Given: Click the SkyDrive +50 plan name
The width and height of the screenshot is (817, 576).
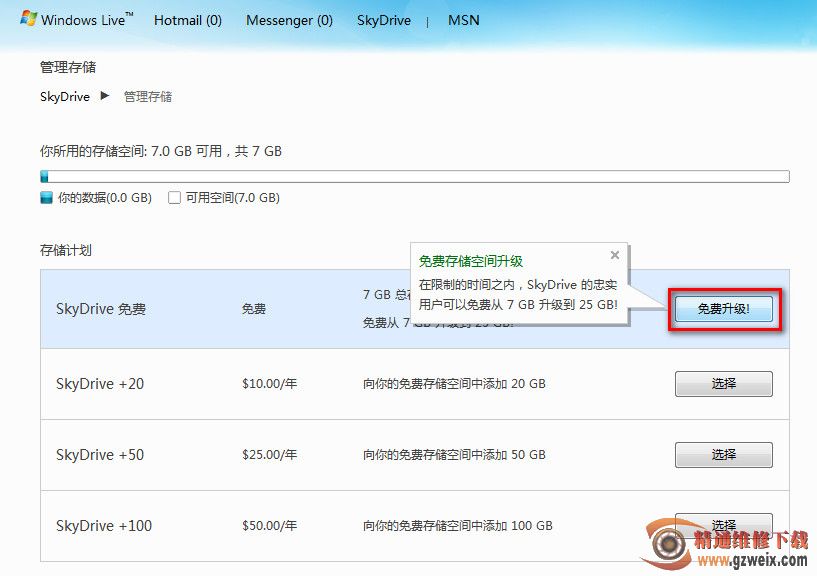Looking at the screenshot, I should [100, 455].
